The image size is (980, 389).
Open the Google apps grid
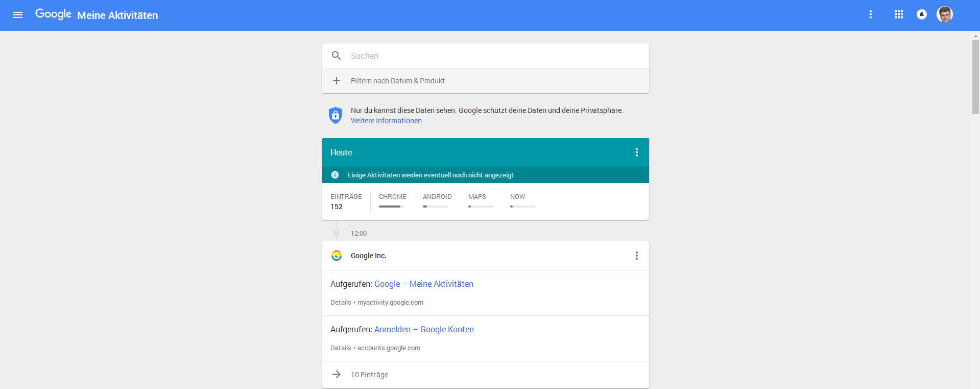pyautogui.click(x=899, y=15)
